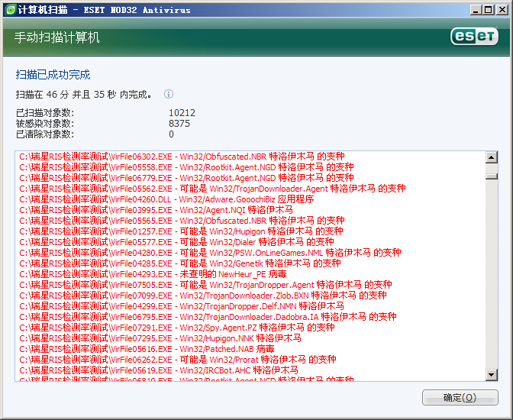Click the ESET logo in the header

(x=474, y=36)
